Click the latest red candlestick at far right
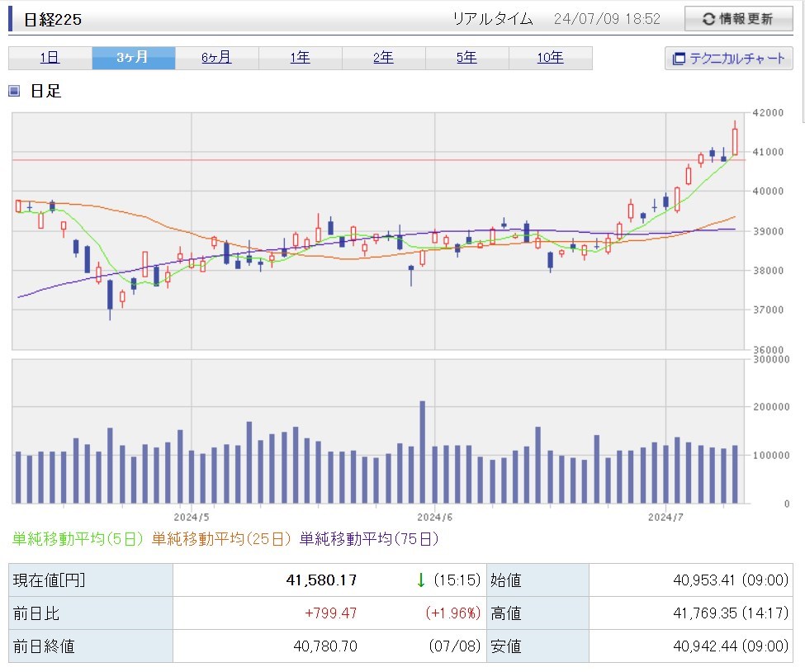The height and width of the screenshot is (672, 805). pos(735,140)
